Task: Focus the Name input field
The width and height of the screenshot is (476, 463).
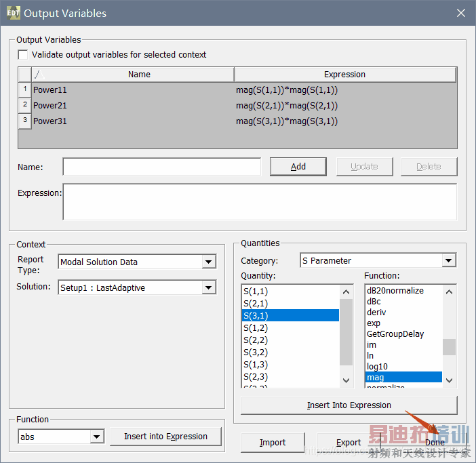Action: [x=162, y=167]
